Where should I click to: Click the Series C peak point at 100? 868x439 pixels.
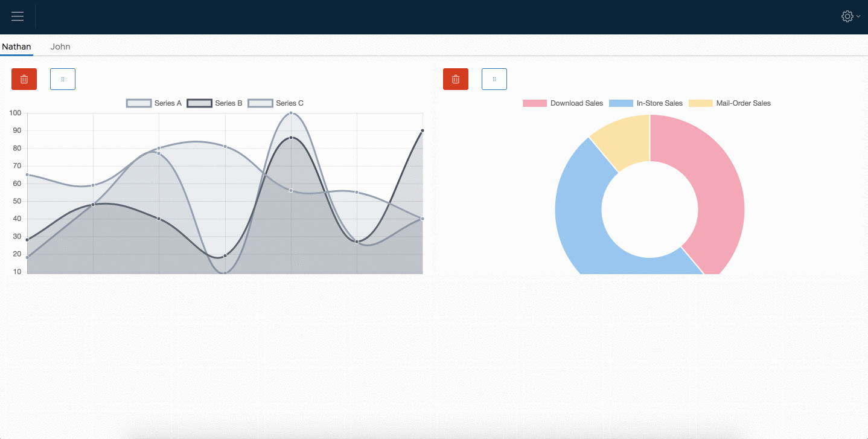tap(291, 113)
